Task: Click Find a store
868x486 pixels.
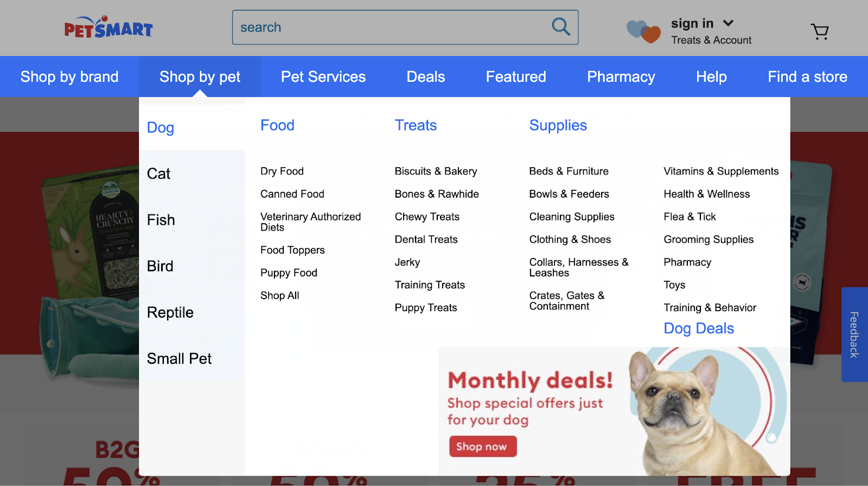Action: 807,77
